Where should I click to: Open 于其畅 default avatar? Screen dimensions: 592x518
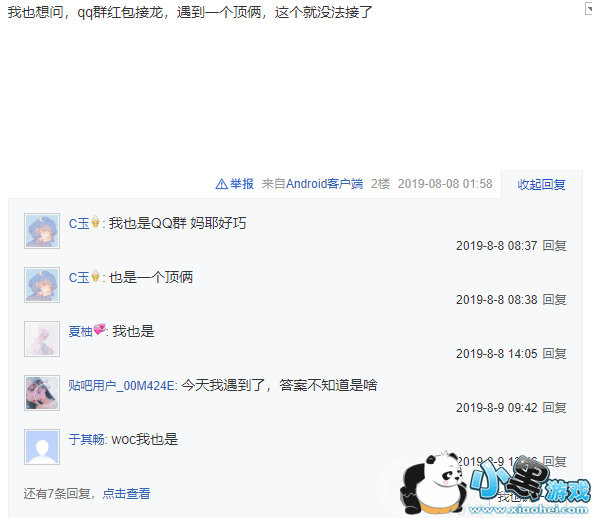42,447
